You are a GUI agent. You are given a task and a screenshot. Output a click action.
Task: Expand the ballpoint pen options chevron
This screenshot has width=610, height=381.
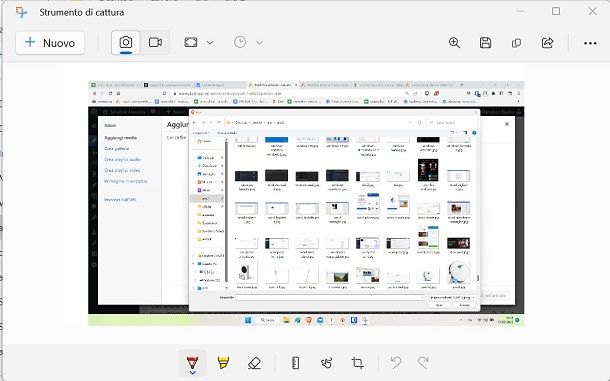tap(193, 372)
